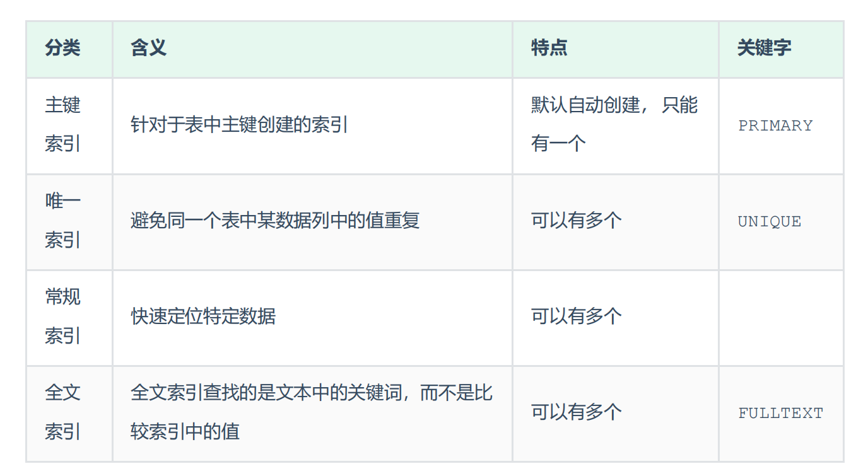Screen dimensions: 868x476
Task: Select the 全文索引 category cell
Action: pyautogui.click(x=63, y=412)
